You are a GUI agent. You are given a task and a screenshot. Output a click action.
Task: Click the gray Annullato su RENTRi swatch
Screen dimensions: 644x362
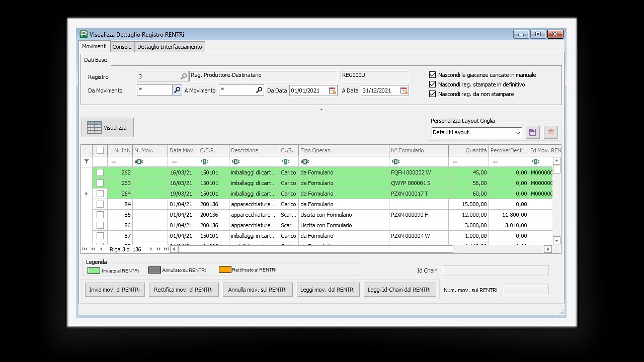tap(154, 270)
